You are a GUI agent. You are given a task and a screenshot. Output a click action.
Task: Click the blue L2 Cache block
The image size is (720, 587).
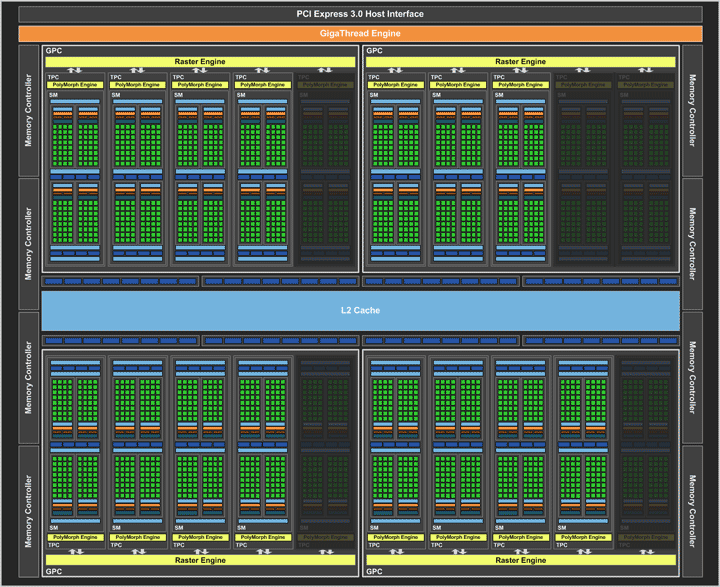[x=360, y=310]
